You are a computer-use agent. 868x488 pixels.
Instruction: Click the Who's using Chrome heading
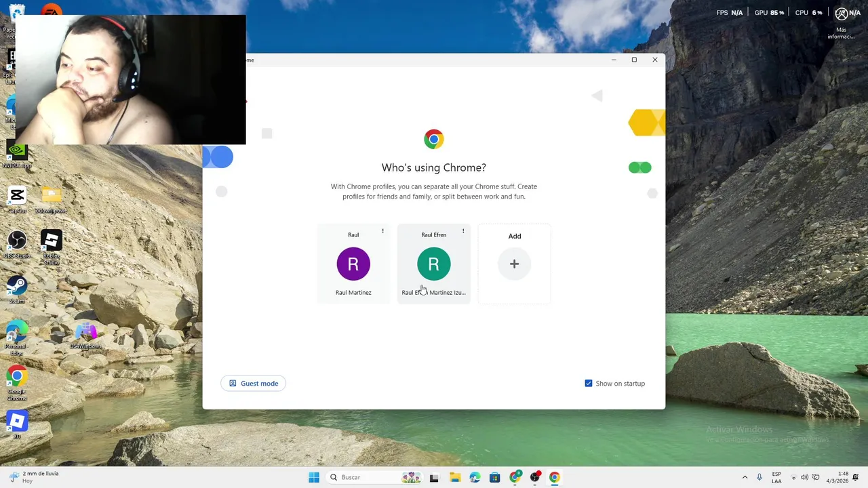pyautogui.click(x=434, y=167)
